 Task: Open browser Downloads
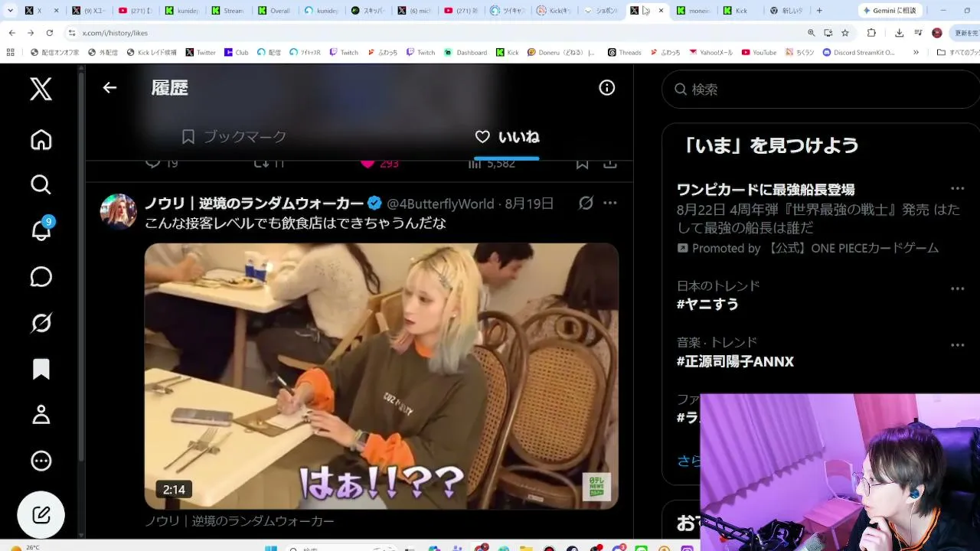coord(899,33)
